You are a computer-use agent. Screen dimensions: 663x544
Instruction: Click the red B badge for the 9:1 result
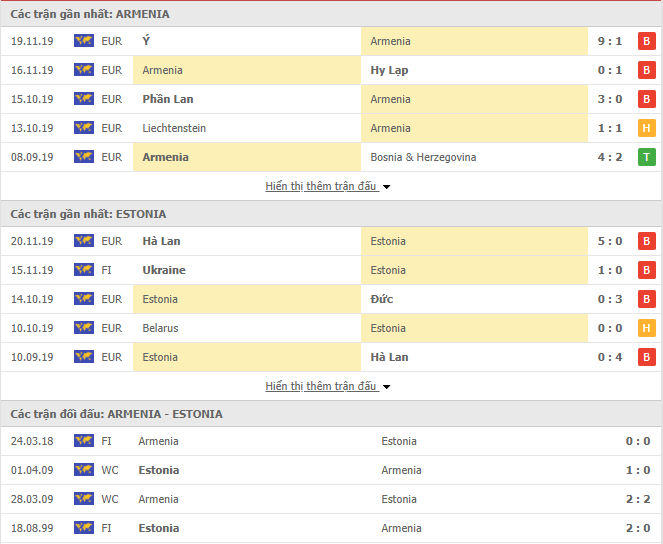pos(647,41)
